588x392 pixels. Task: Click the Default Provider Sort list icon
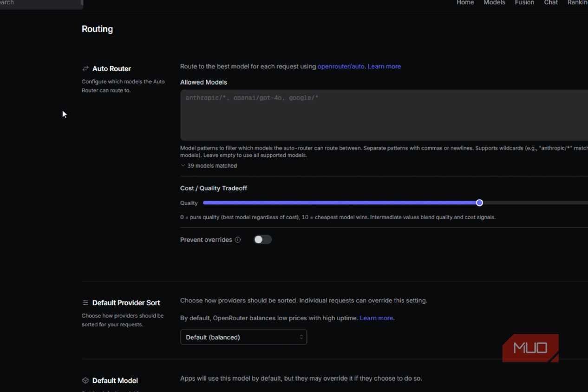(x=85, y=303)
